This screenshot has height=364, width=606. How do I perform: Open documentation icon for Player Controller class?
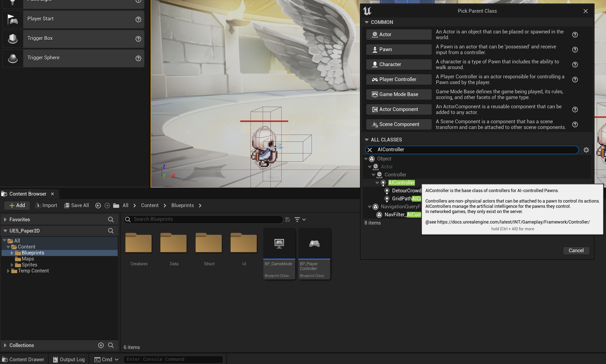(x=575, y=80)
